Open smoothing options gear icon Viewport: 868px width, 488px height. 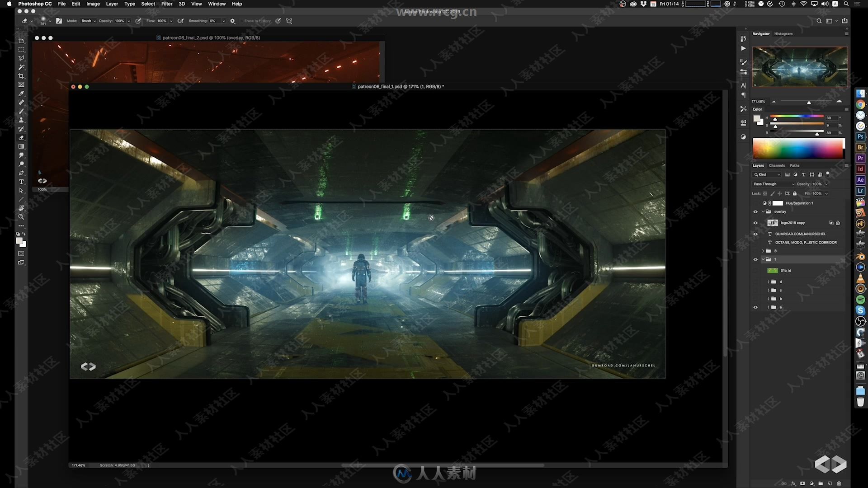(x=232, y=21)
